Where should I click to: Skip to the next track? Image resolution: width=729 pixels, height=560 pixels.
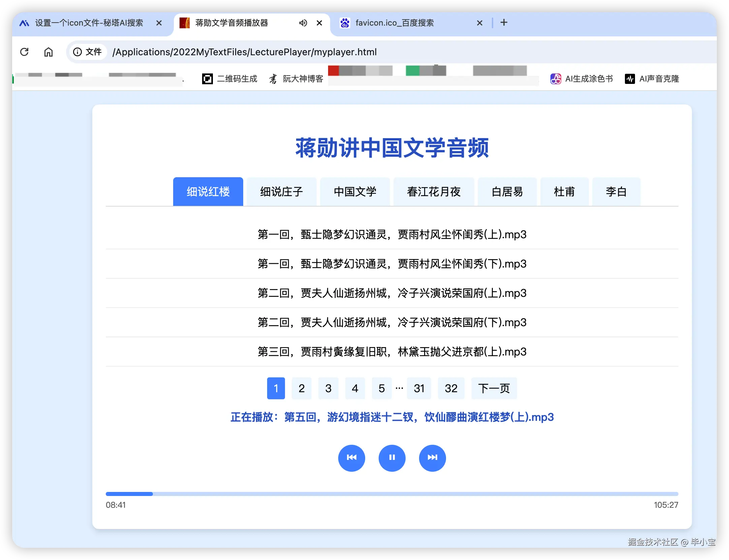(432, 458)
